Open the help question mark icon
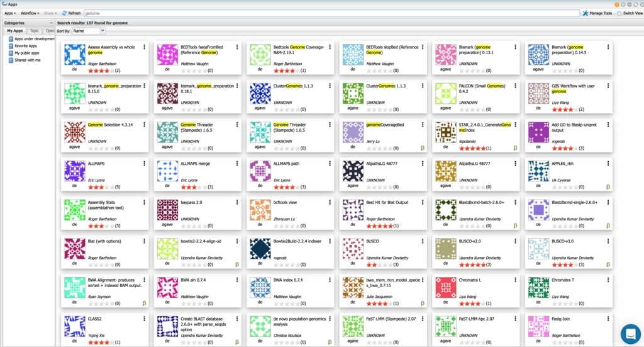Image resolution: width=644 pixels, height=347 pixels. (x=617, y=4)
